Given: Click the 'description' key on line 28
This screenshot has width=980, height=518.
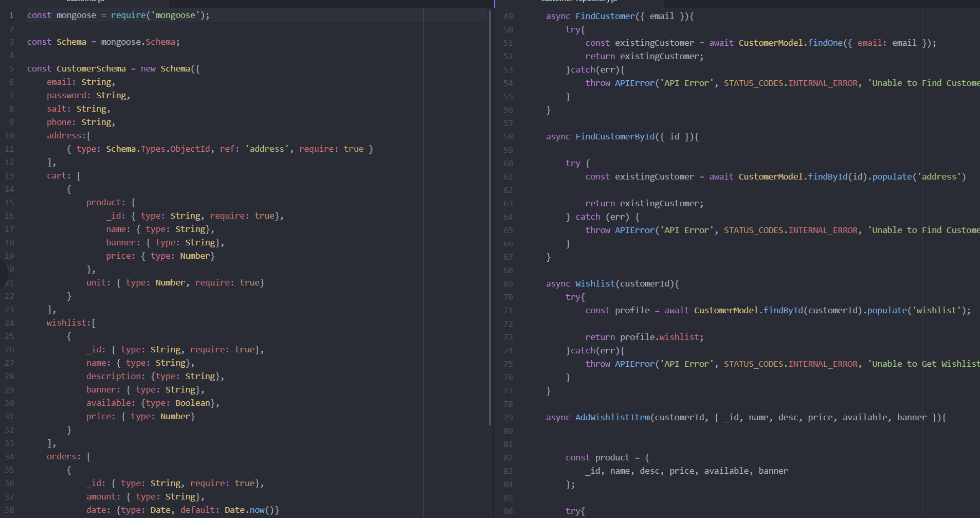Looking at the screenshot, I should (x=113, y=376).
